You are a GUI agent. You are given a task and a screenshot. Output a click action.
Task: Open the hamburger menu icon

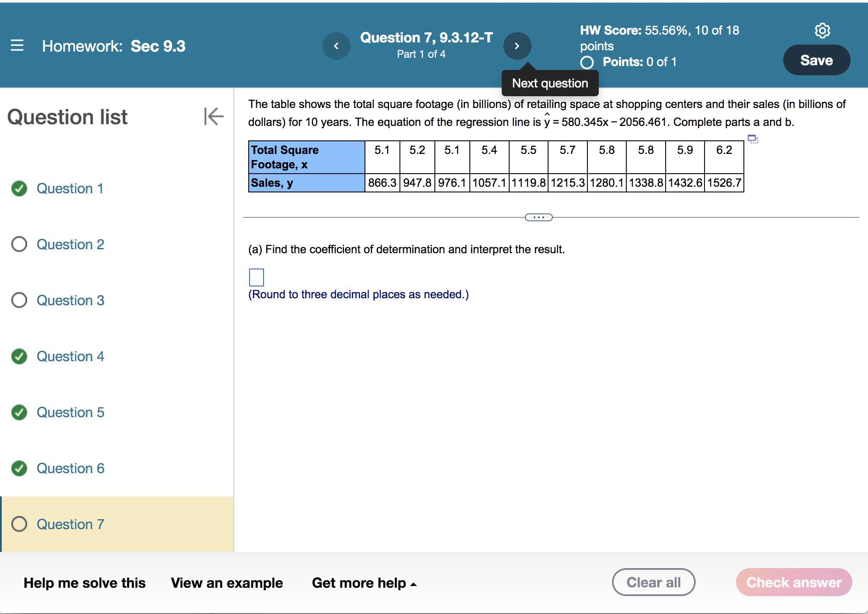point(17,45)
